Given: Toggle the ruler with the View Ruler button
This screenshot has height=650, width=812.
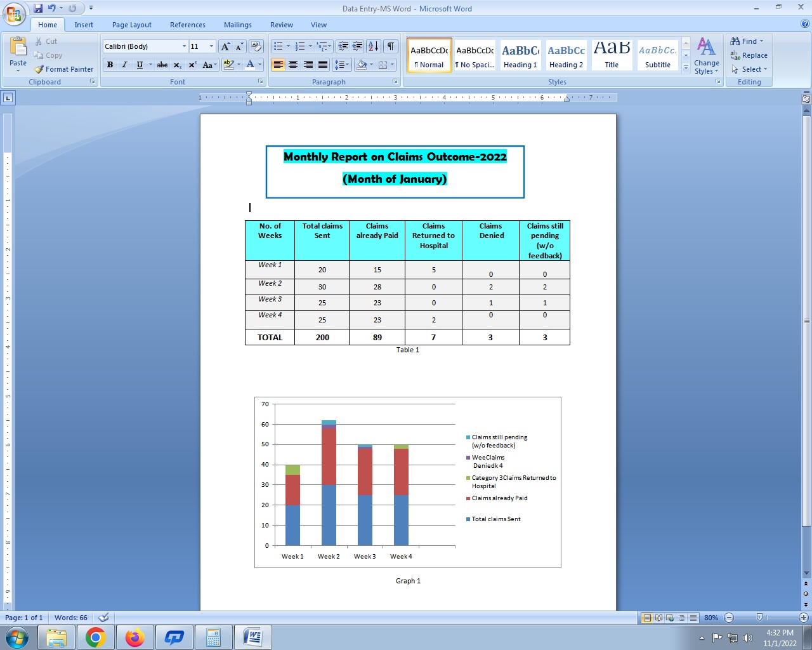Looking at the screenshot, I should [x=806, y=98].
